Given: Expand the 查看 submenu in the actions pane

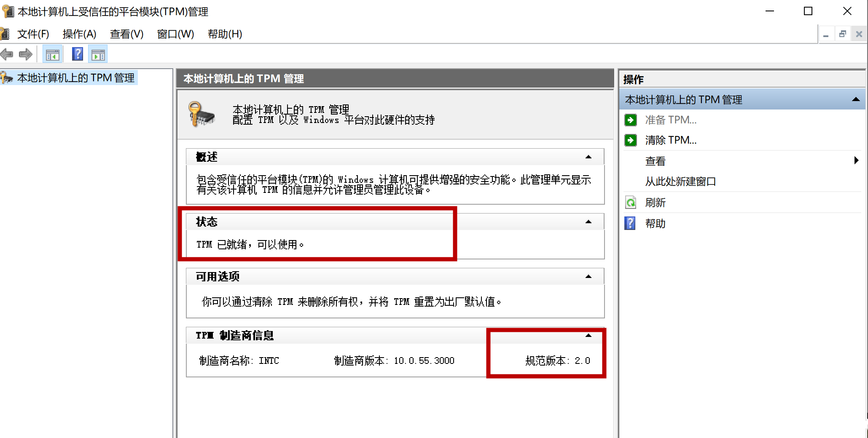Looking at the screenshot, I should point(856,160).
